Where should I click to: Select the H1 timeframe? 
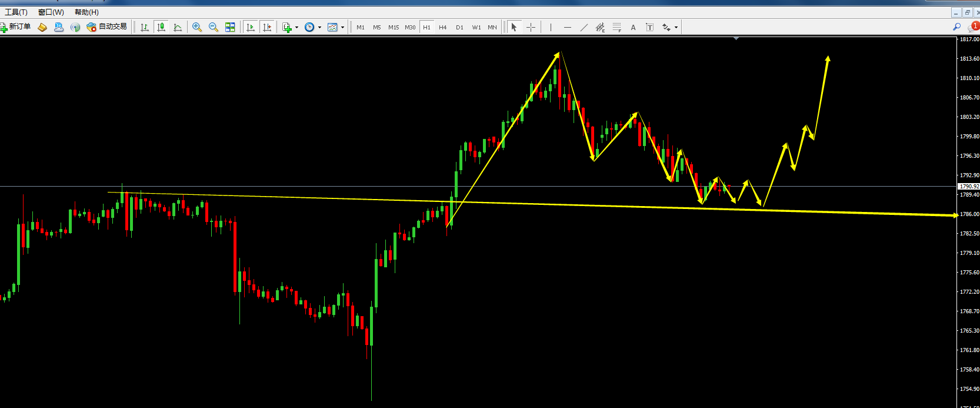(x=426, y=27)
